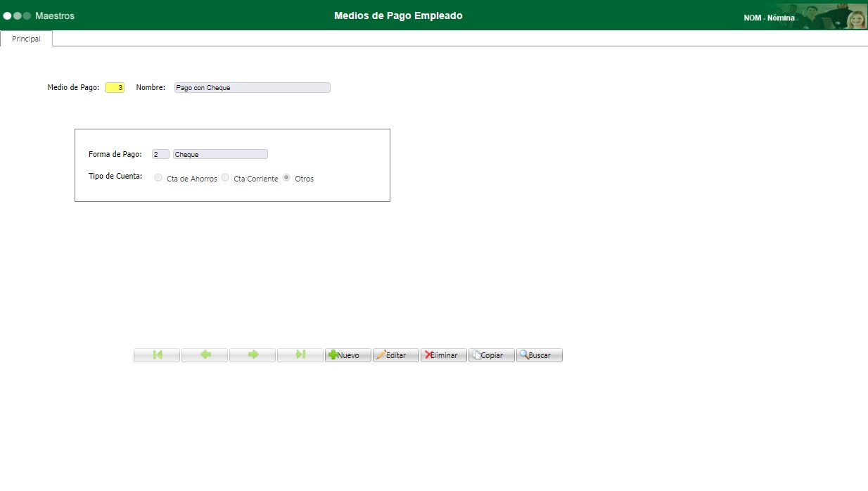Click the three dots icon beside Maestros
Viewport: 868px width, 491px height.
coord(17,15)
